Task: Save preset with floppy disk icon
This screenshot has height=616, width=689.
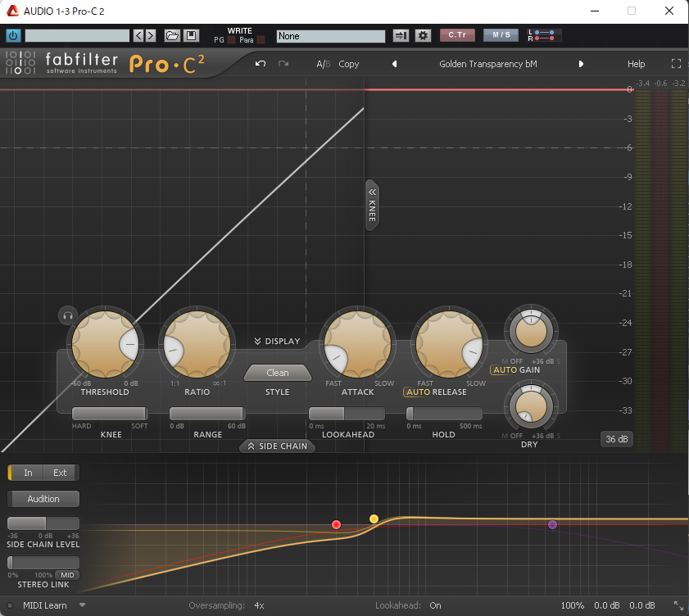Action: tap(191, 35)
